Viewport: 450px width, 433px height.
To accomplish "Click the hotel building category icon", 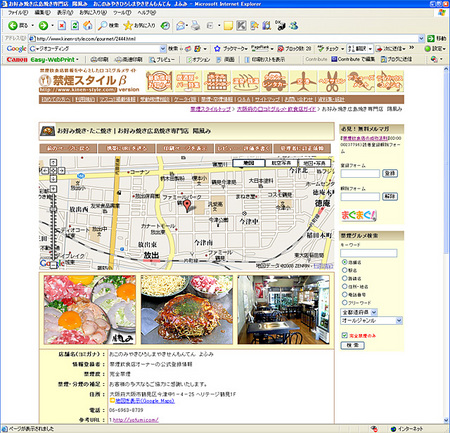I will [x=217, y=81].
